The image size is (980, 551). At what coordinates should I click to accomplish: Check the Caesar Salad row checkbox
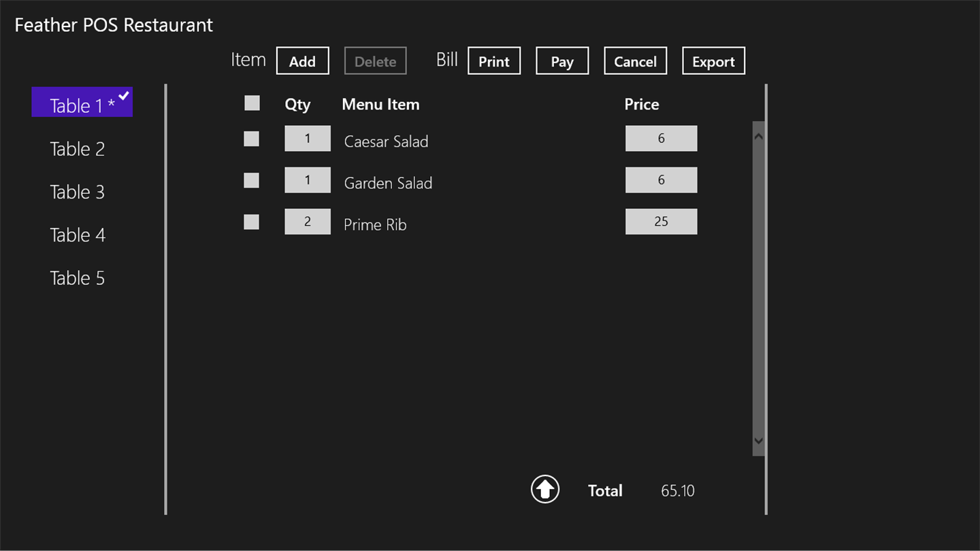tap(252, 139)
